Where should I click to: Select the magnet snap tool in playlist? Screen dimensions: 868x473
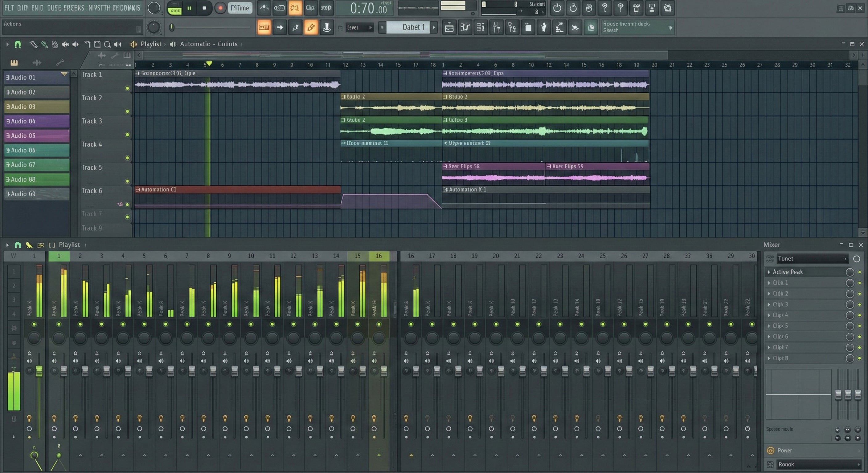[18, 44]
